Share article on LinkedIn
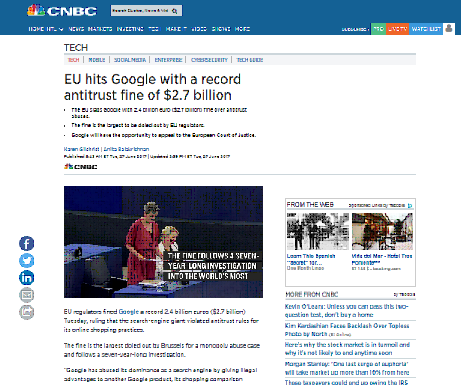The height and width of the screenshot is (385, 461). coord(27,278)
